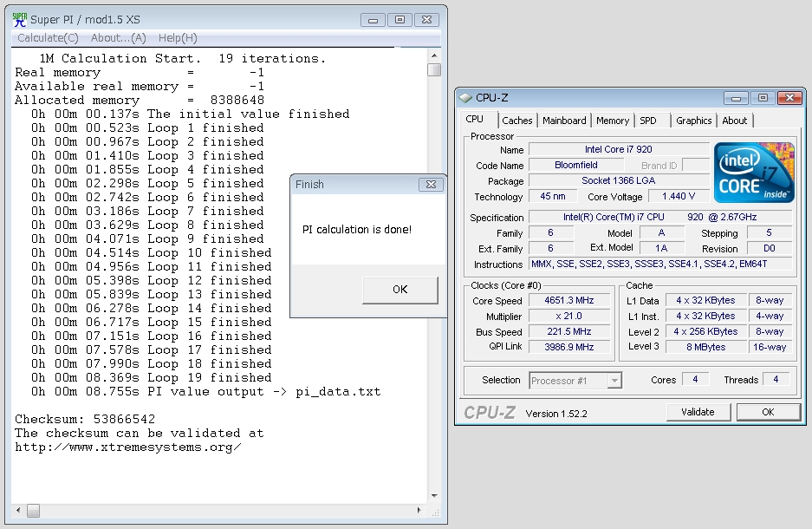
Task: Click the Revision value D0
Action: (x=770, y=248)
